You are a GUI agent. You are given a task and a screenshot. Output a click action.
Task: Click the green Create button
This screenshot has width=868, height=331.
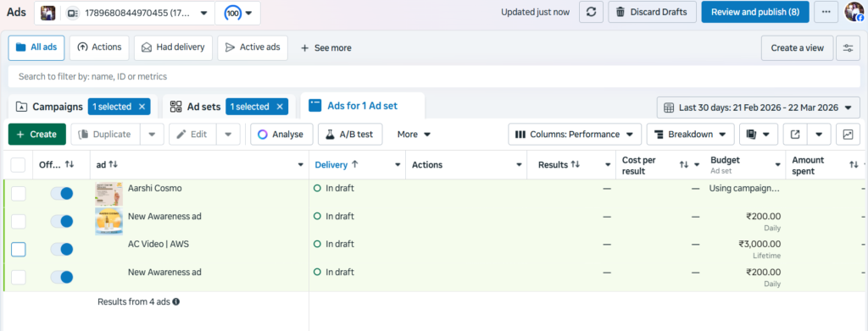click(x=37, y=135)
